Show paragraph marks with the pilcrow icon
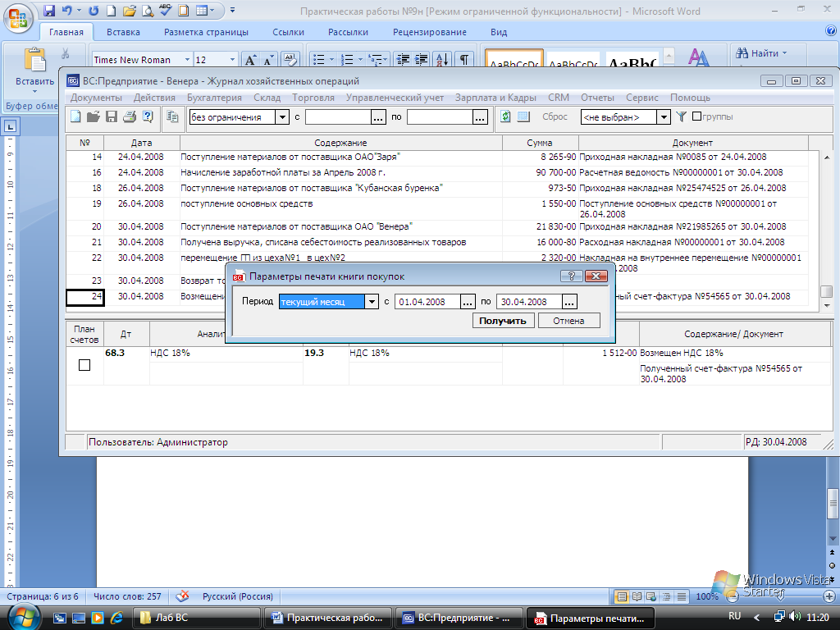This screenshot has height=630, width=840. 464,59
